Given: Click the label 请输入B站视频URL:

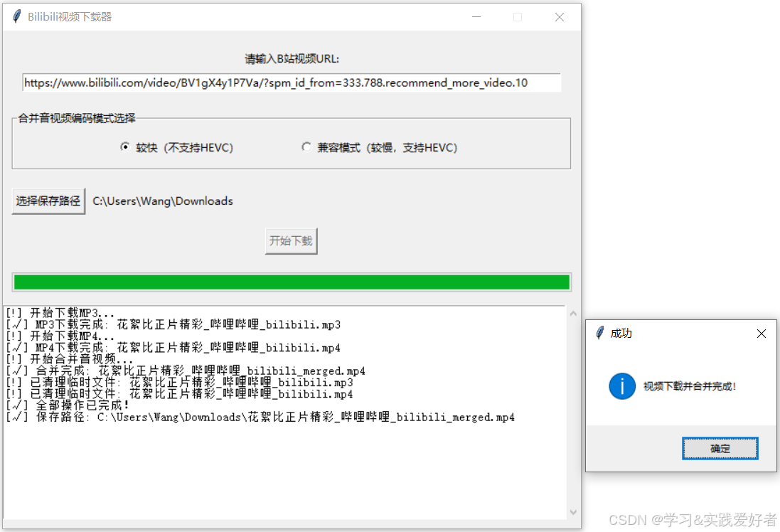Looking at the screenshot, I should coord(292,59).
